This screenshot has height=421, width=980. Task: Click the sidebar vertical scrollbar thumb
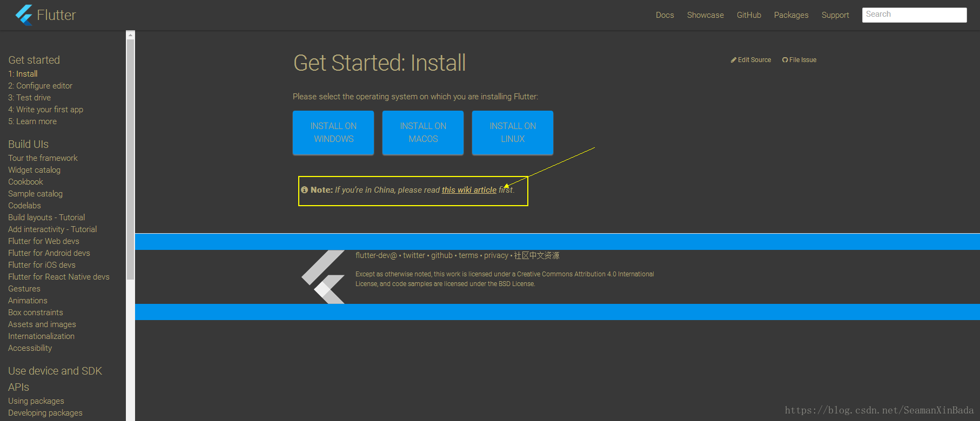130,160
